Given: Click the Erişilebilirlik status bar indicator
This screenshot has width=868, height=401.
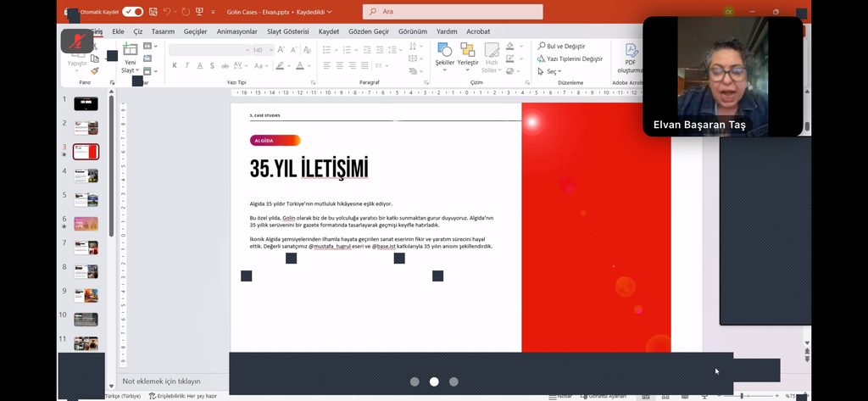Looking at the screenshot, I should (183, 396).
